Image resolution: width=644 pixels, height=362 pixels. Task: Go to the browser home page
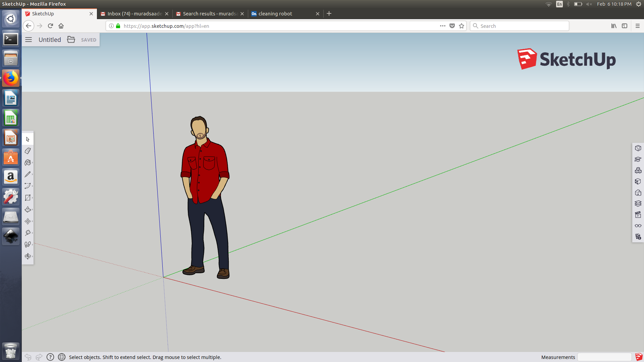61,26
